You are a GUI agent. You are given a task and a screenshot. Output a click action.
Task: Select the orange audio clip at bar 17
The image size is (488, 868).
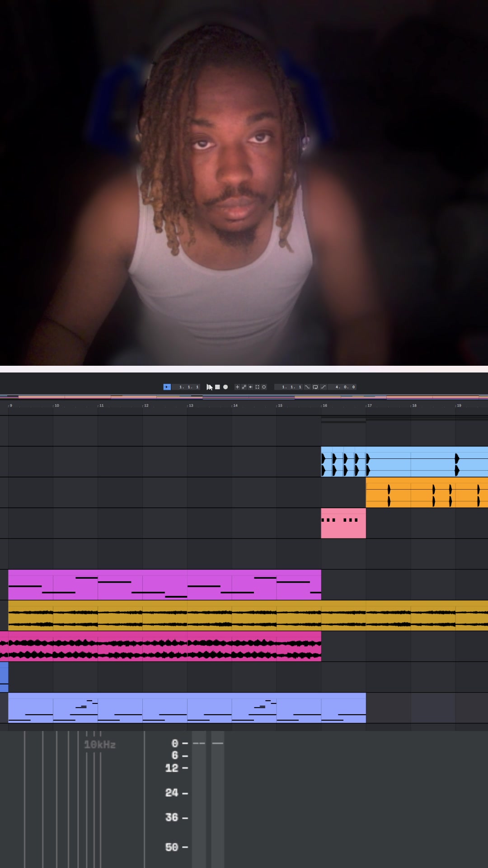coord(427,492)
